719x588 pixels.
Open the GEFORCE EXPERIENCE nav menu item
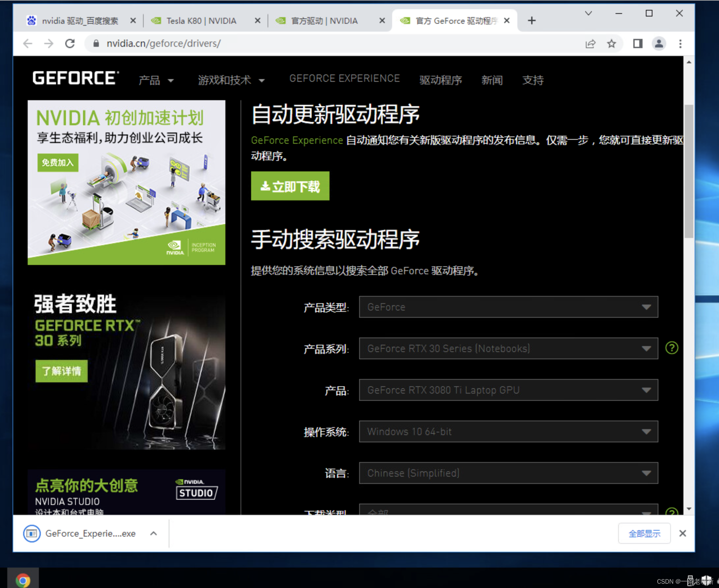344,78
